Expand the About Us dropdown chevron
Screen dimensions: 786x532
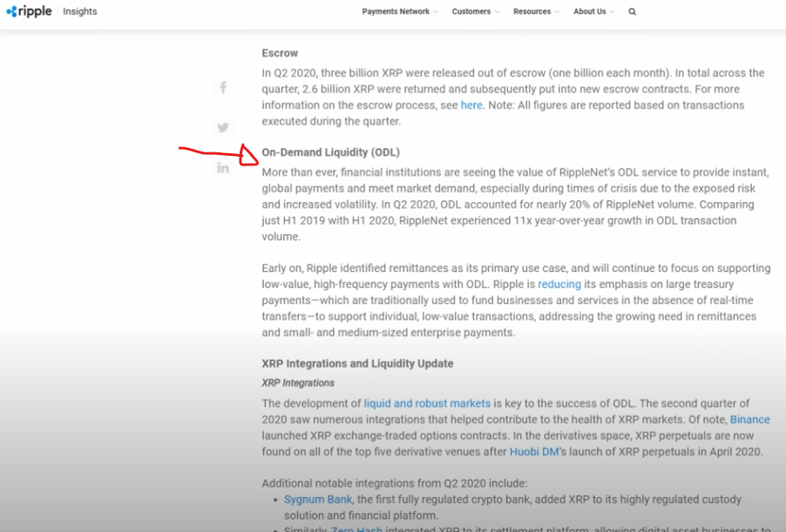click(612, 12)
